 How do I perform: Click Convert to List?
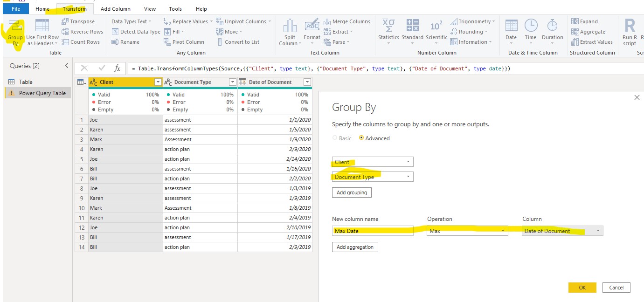pos(238,42)
